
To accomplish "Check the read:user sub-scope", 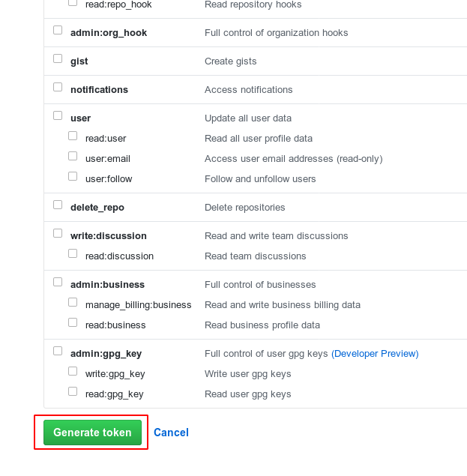I will 73,136.
